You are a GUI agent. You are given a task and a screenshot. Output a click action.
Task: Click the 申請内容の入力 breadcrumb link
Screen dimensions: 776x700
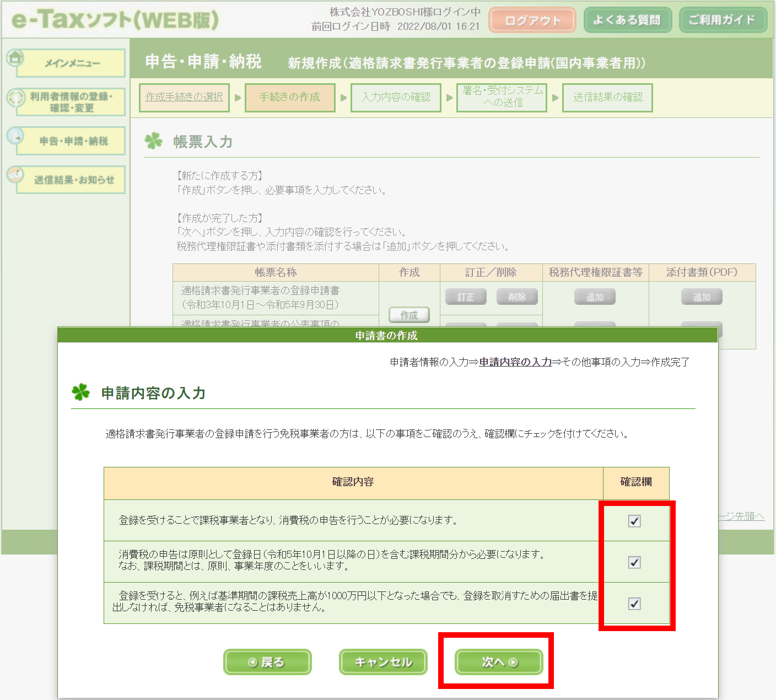click(515, 362)
